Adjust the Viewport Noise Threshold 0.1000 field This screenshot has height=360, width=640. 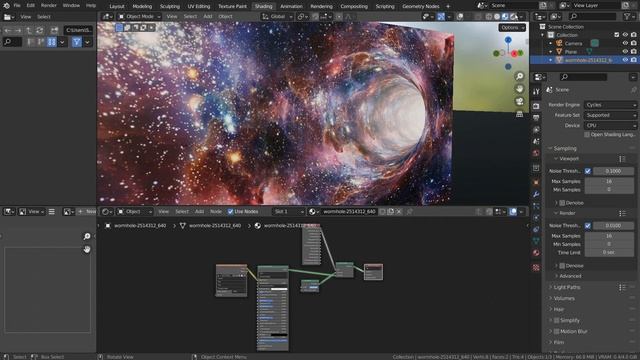click(x=613, y=171)
